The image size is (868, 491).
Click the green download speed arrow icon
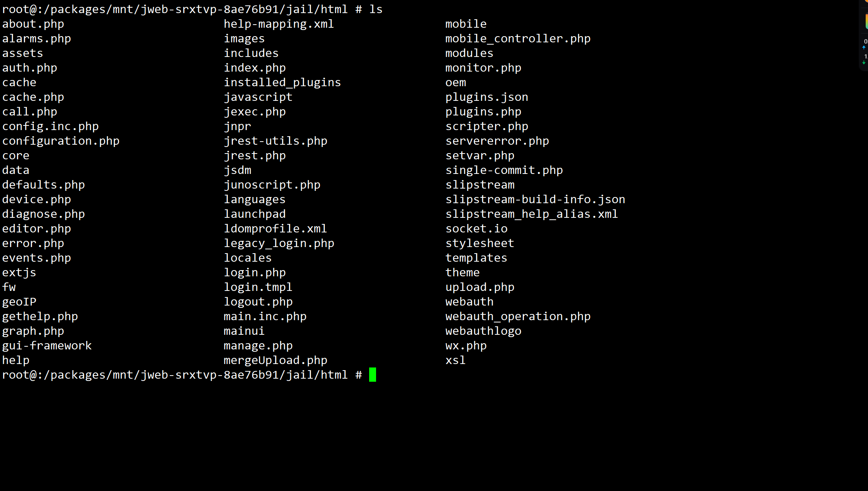click(x=864, y=62)
